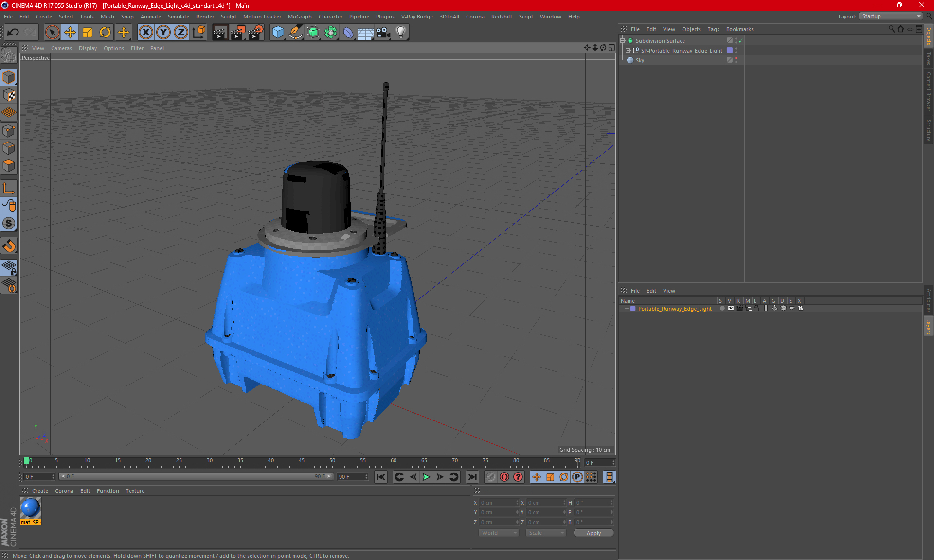
Task: Collapse the Subdivision Surface tree node
Action: coord(623,41)
